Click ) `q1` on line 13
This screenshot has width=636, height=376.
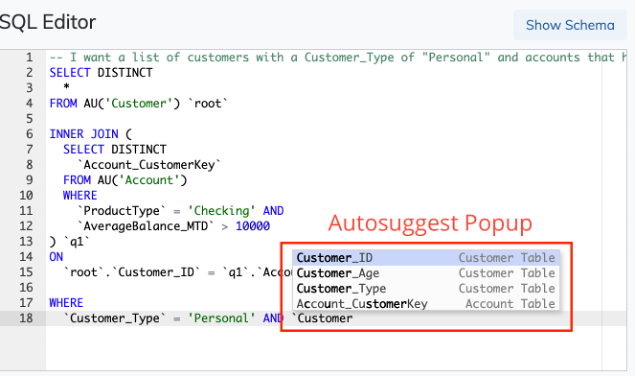click(69, 242)
